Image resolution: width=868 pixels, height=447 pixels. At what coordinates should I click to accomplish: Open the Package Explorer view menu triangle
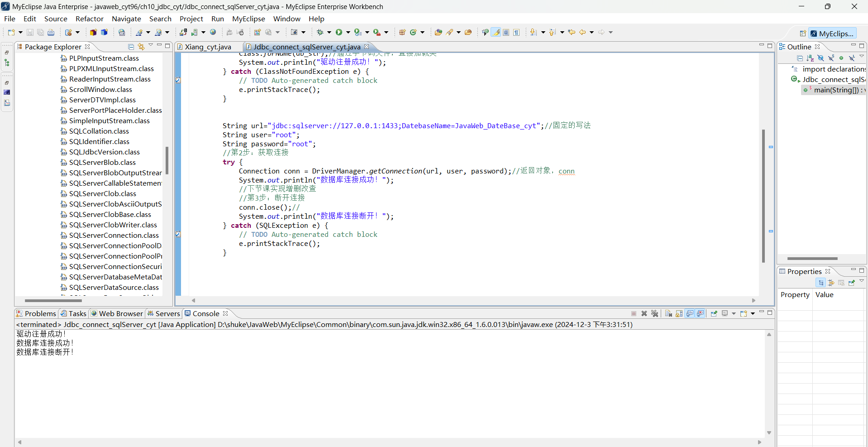151,45
